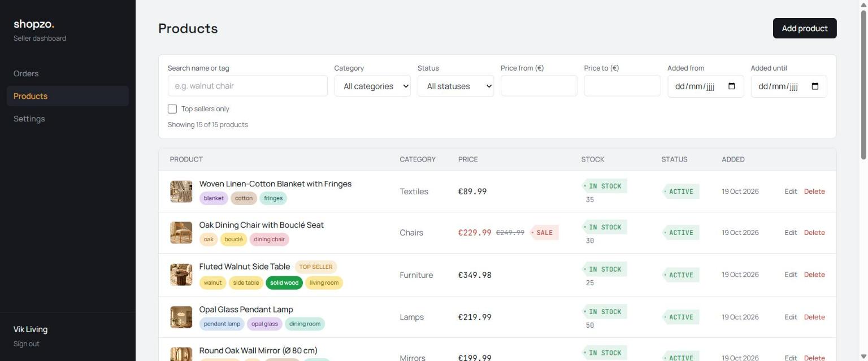Click the blanket tag

[214, 198]
